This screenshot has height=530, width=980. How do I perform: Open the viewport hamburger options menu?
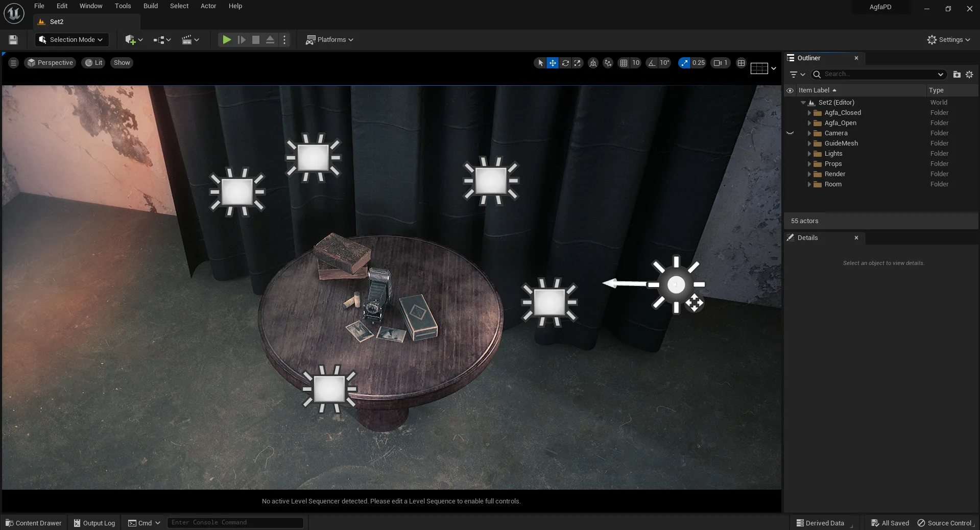coord(13,63)
